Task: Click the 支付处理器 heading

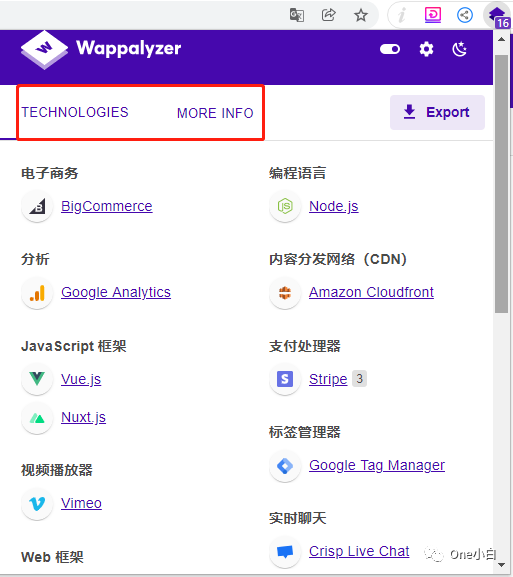Action: [x=305, y=346]
